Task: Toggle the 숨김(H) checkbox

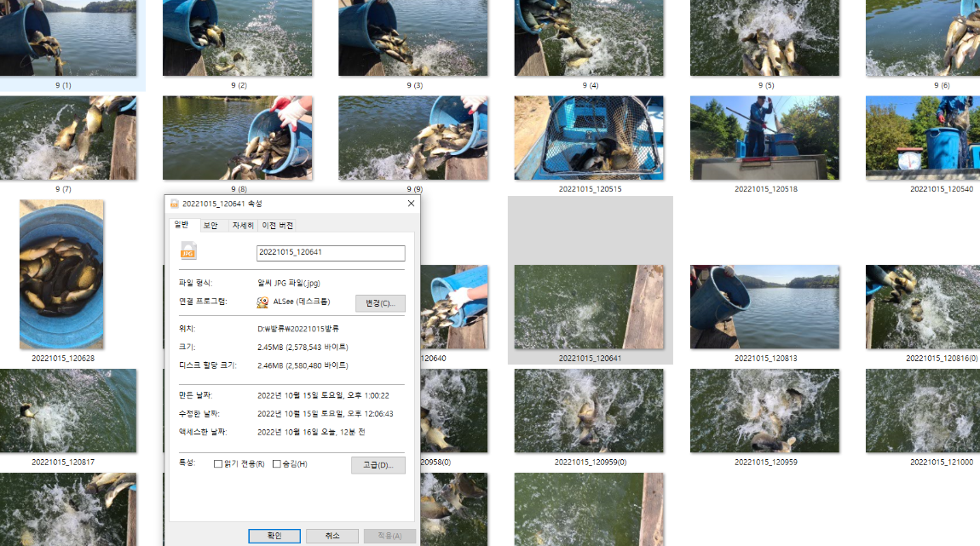Action: pyautogui.click(x=276, y=464)
